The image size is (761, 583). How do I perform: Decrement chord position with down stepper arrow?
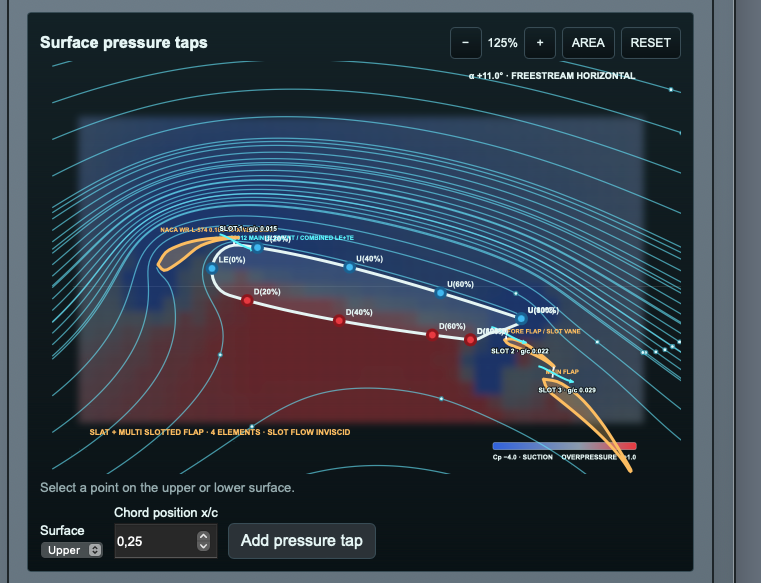coord(203,546)
